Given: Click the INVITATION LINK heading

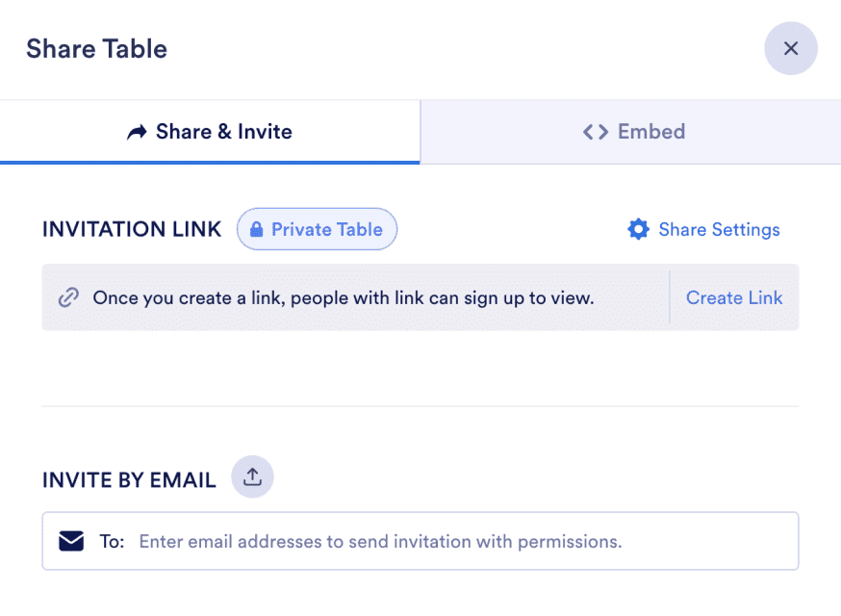Looking at the screenshot, I should pyautogui.click(x=132, y=229).
